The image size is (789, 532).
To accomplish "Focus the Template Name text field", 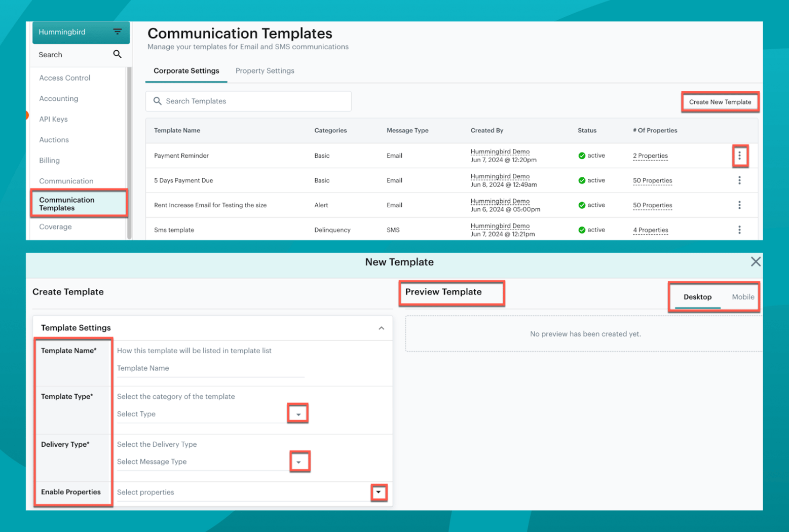I will [x=210, y=368].
